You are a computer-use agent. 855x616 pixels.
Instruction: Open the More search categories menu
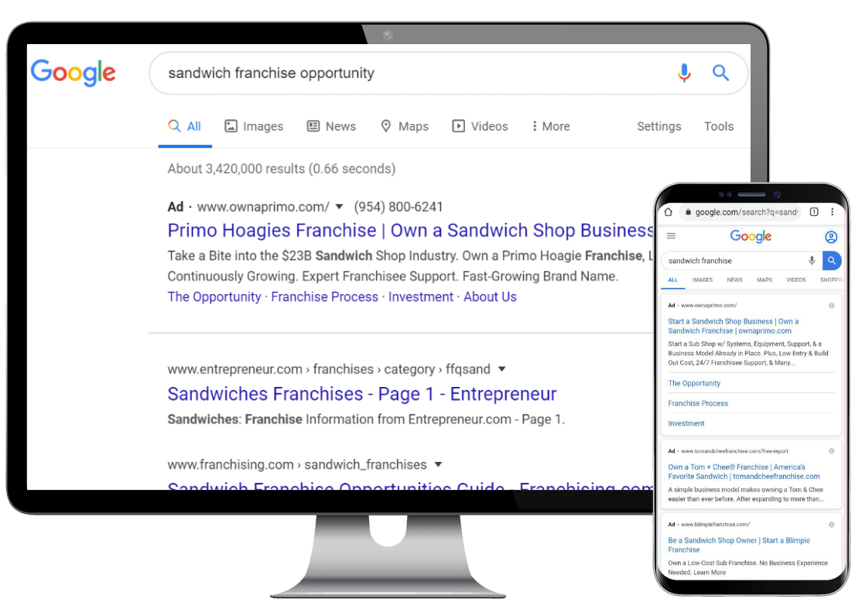pos(551,126)
